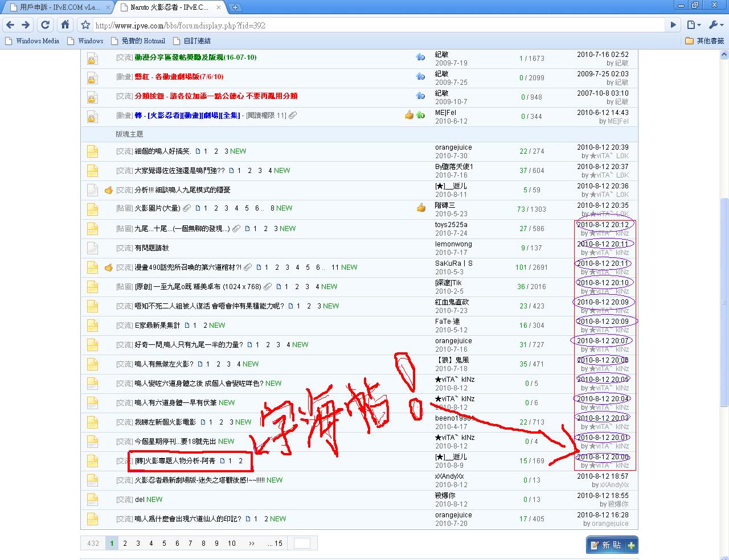Click thumbs-up icon in 轉 - [火影忍者] row

click(x=409, y=115)
